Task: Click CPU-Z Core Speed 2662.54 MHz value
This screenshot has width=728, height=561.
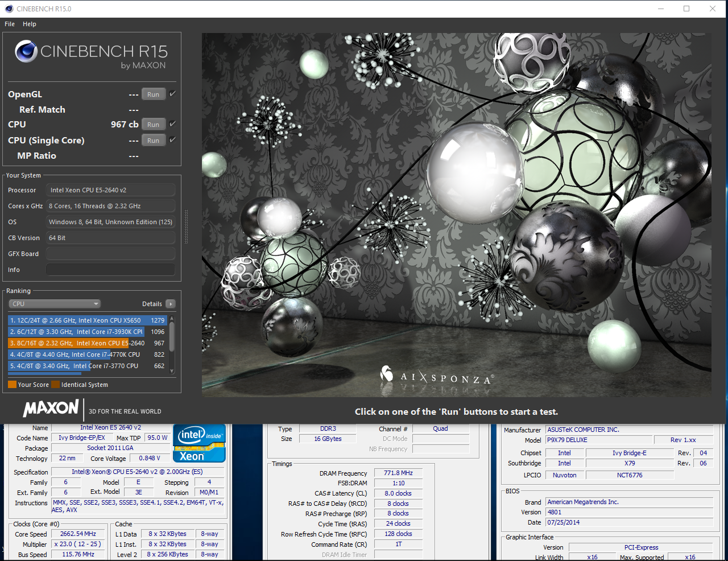Action: coord(78,534)
